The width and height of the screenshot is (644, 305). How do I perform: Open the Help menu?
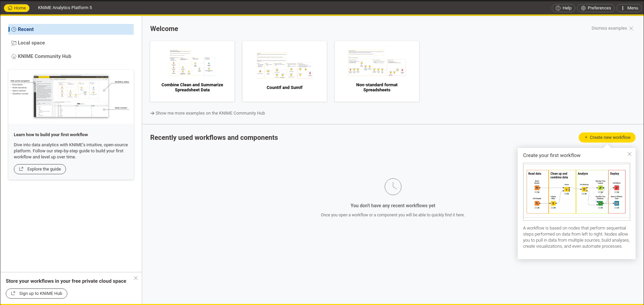point(563,8)
